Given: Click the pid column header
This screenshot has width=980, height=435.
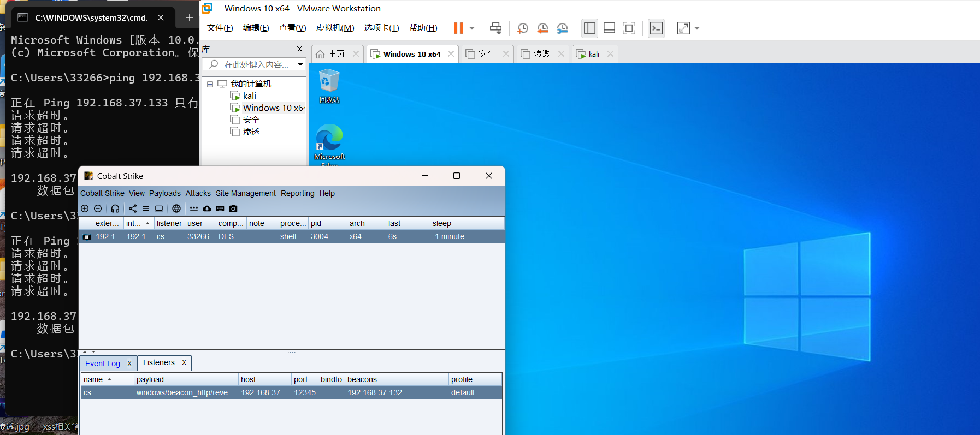Looking at the screenshot, I should pyautogui.click(x=327, y=223).
